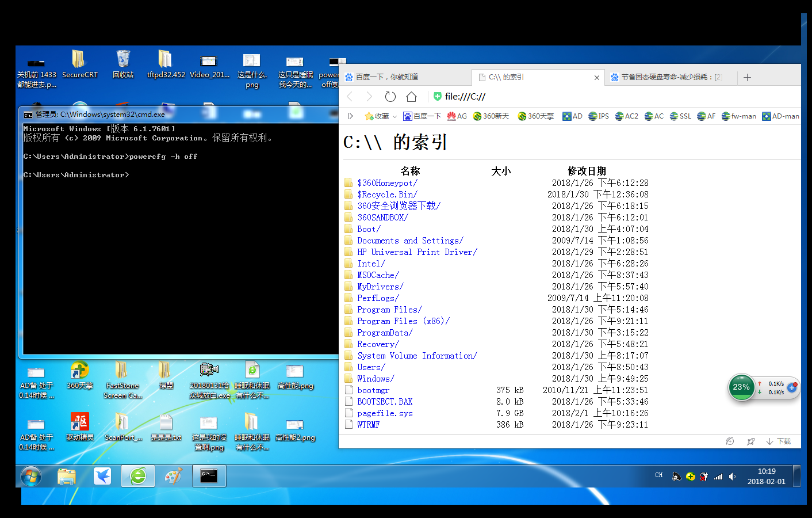Click the pin icon in browser status bar
812x518 pixels.
750,441
